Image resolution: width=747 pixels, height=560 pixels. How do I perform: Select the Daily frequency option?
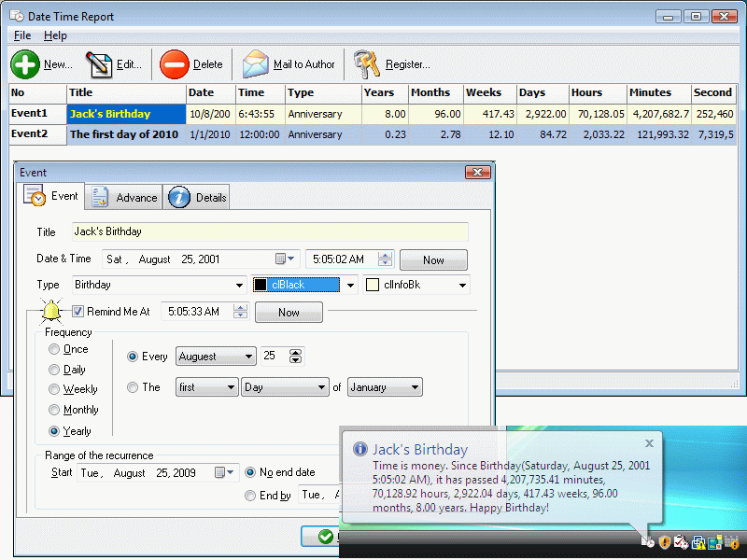click(x=54, y=370)
